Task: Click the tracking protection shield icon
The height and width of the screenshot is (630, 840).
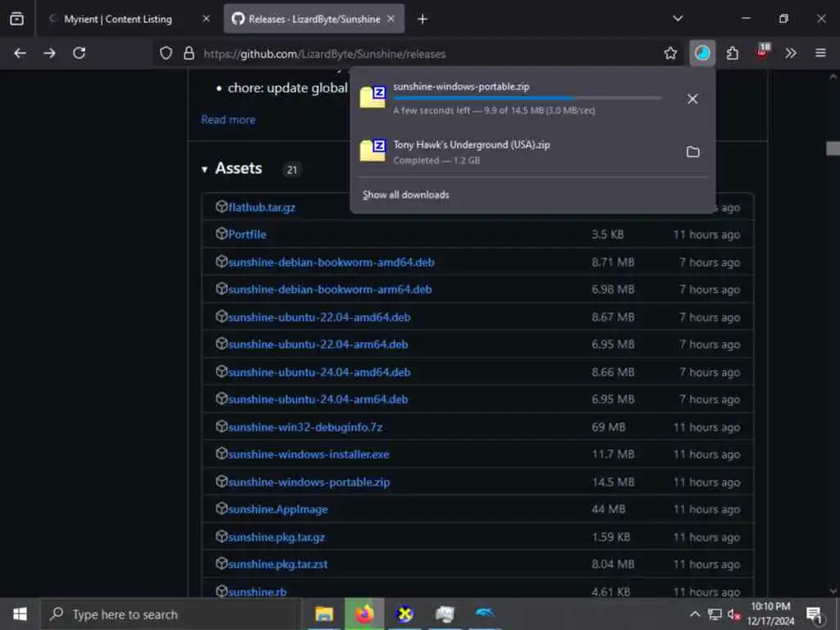Action: (x=166, y=53)
